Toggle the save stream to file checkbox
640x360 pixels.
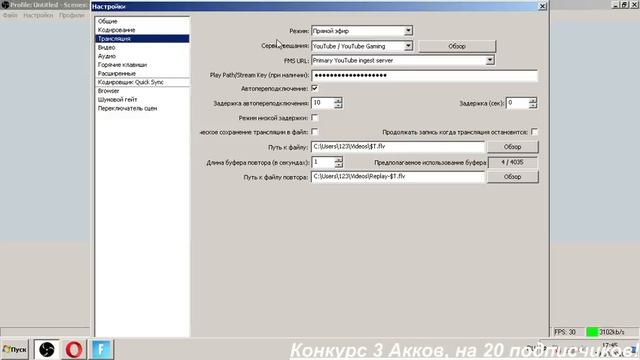(314, 131)
